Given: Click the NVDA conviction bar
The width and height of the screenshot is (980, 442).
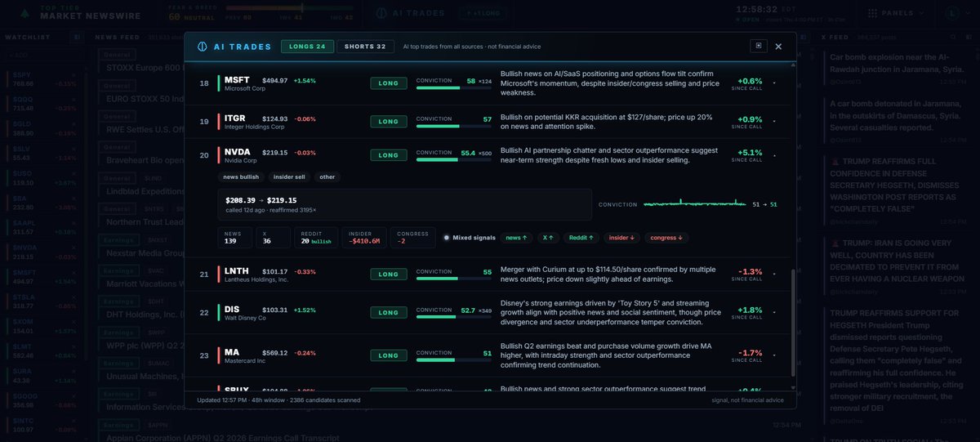Looking at the screenshot, I should (454, 160).
